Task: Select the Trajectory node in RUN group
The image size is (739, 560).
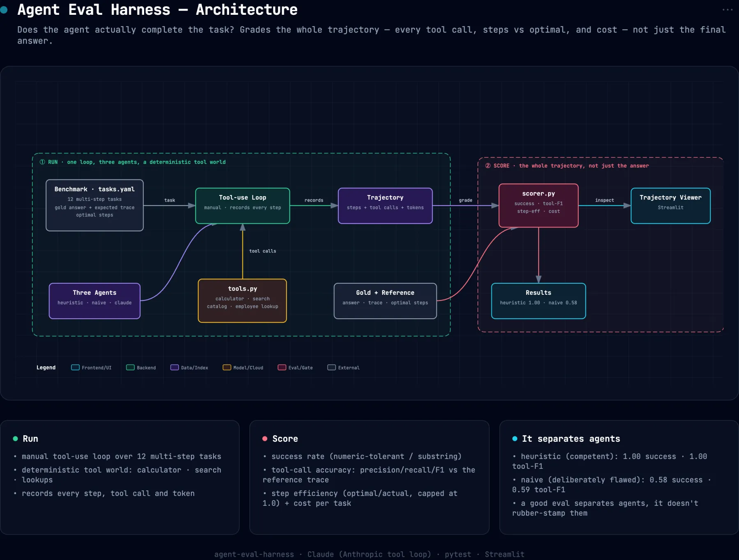Action: [x=385, y=206]
